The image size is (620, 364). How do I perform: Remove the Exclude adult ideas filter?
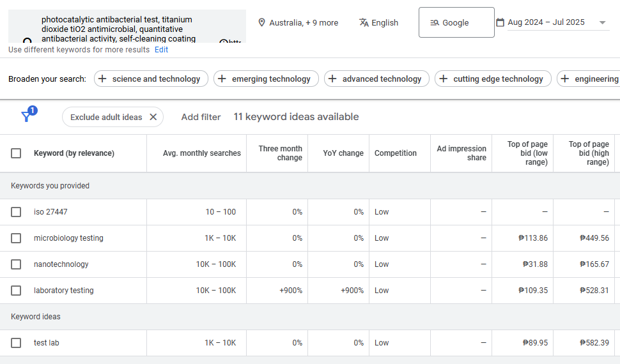(153, 117)
